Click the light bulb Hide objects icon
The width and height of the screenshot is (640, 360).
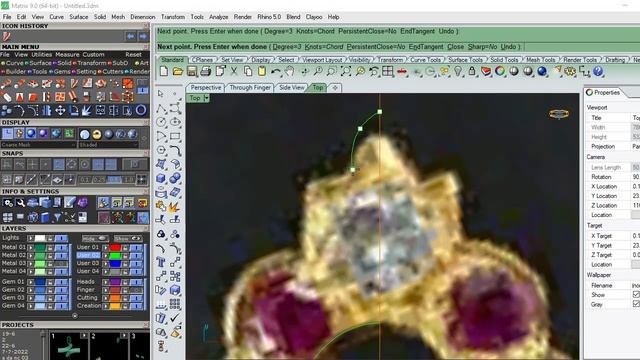(458, 71)
